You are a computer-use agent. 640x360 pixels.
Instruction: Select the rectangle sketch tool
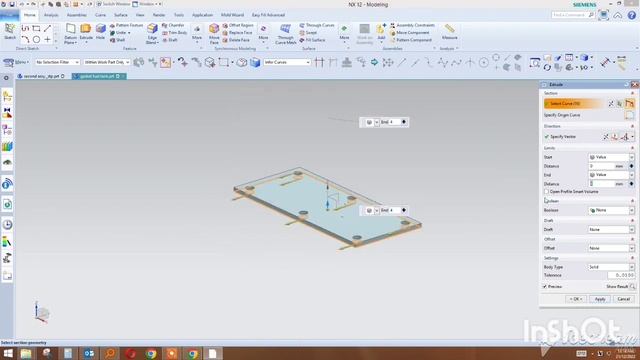click(x=36, y=28)
